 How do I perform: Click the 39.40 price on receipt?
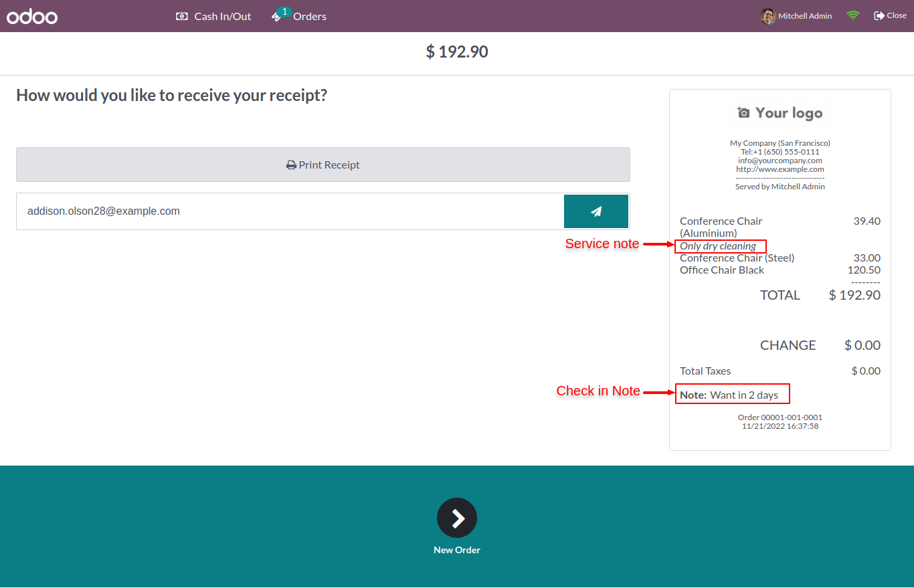pos(866,221)
